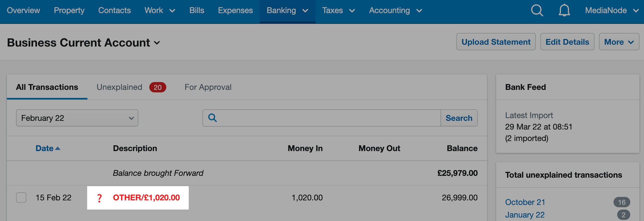Open Edit Details for the account

(567, 42)
